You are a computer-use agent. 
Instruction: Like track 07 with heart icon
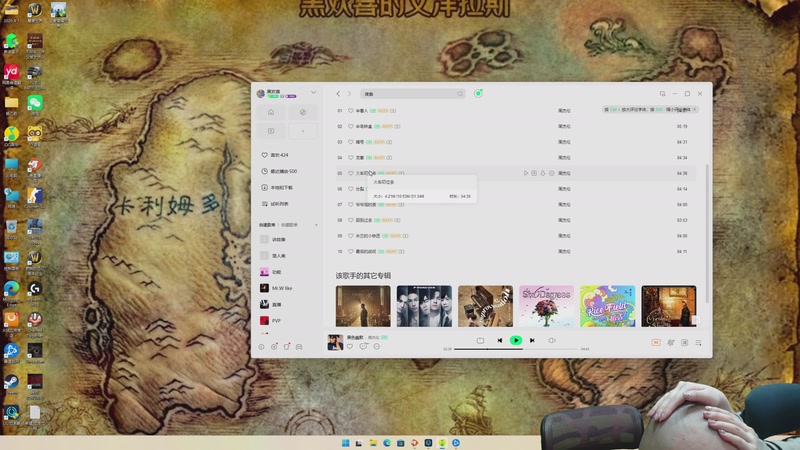coord(351,205)
